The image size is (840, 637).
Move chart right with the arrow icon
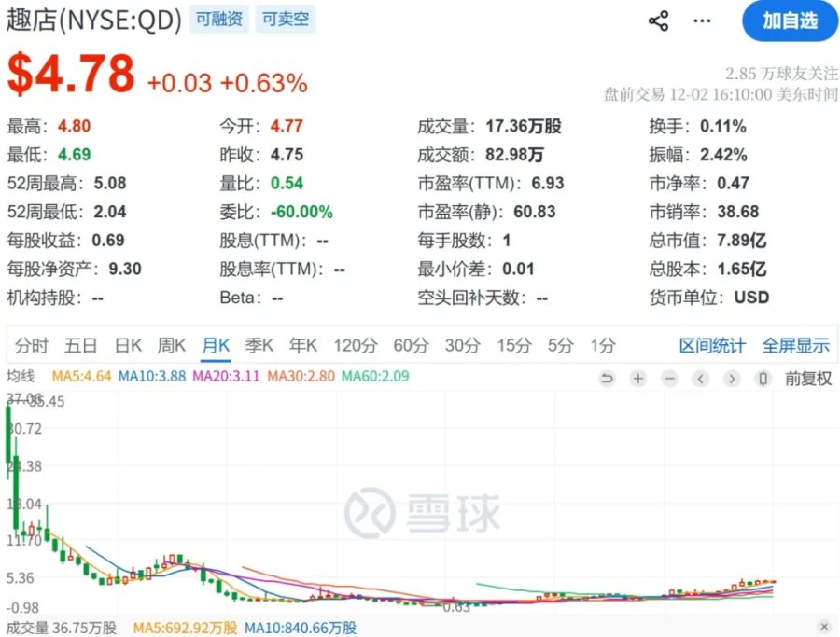[x=731, y=379]
